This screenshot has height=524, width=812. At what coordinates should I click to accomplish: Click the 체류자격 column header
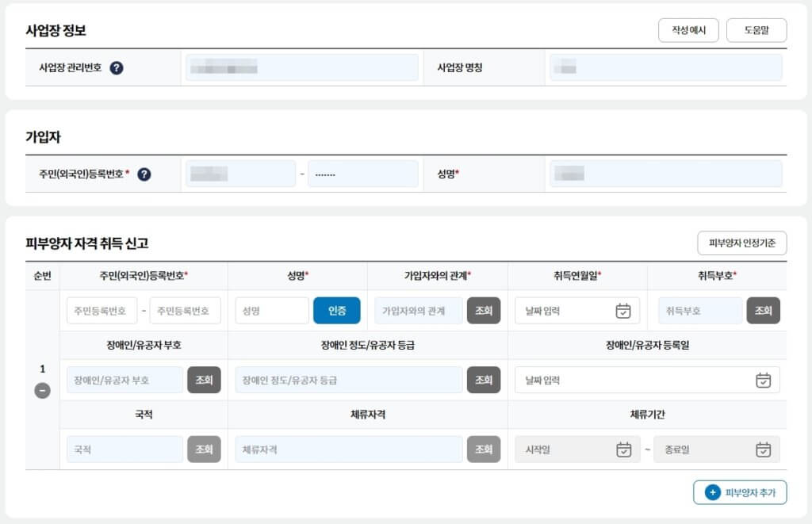(x=368, y=415)
